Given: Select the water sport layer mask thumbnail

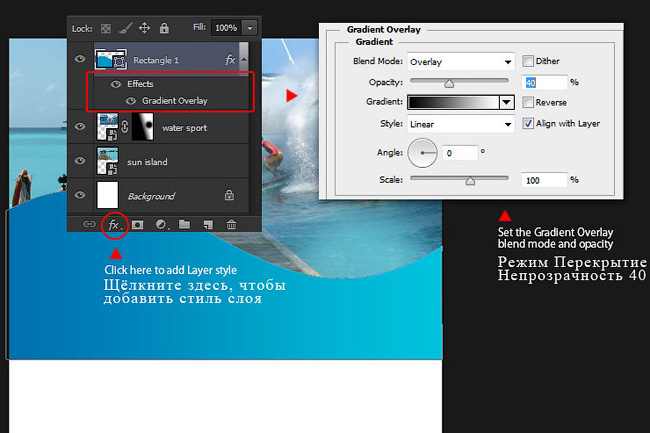Looking at the screenshot, I should click(x=143, y=126).
